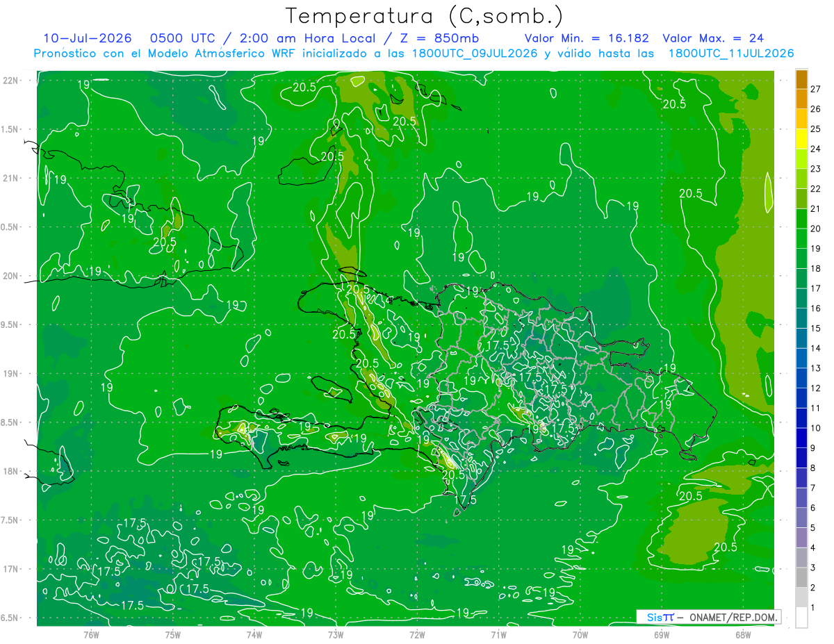Viewport: 834px width, 644px height.
Task: Click the '74W' longitude axis label
Action: (254, 635)
